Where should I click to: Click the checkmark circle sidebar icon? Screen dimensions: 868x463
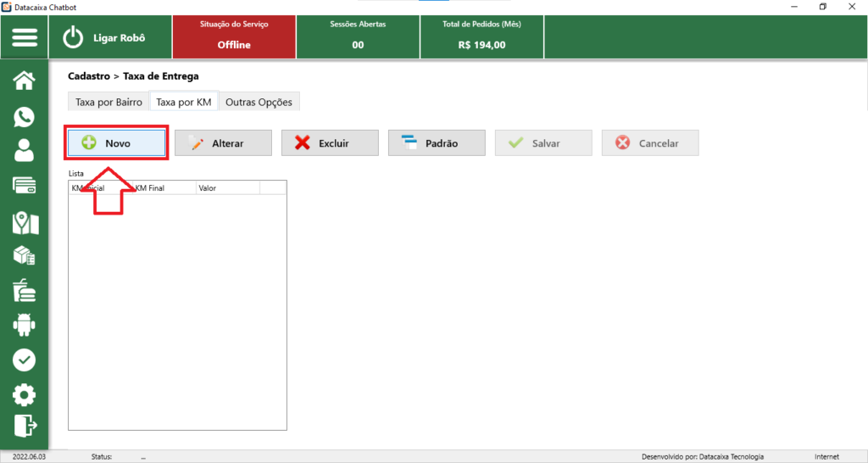tap(25, 360)
